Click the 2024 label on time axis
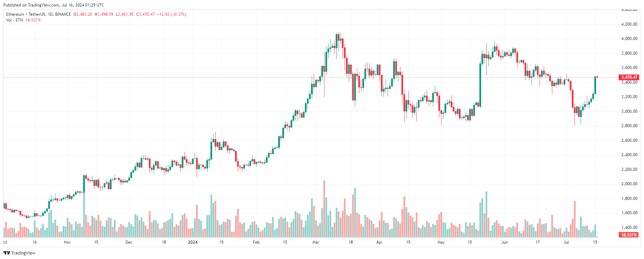This screenshot has width=644, height=259. tap(193, 242)
